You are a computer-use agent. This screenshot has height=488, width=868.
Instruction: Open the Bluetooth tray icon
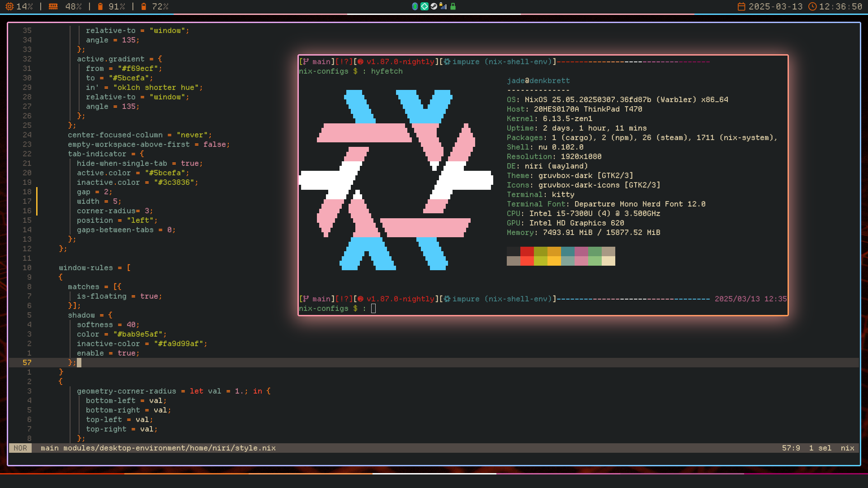[415, 6]
